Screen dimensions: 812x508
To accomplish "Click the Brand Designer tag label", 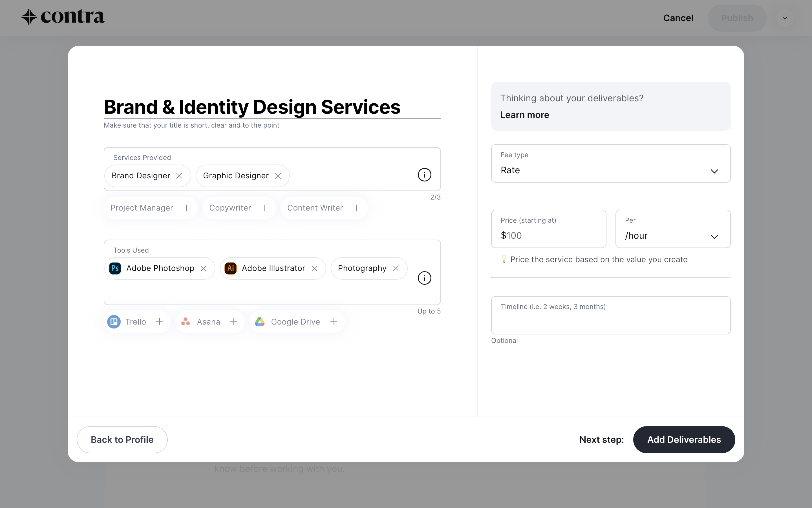I will tap(141, 176).
